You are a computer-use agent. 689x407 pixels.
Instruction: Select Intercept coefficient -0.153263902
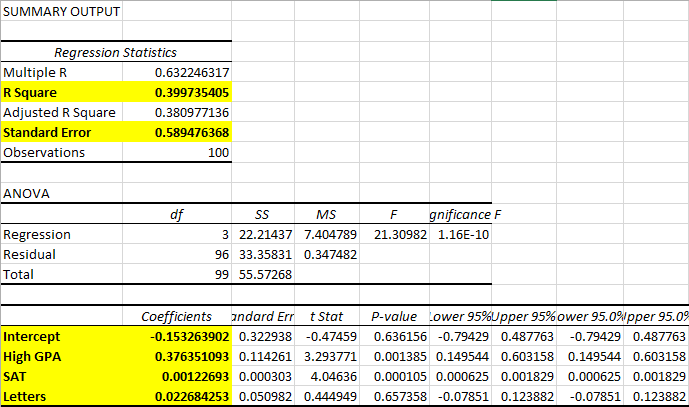coord(177,336)
